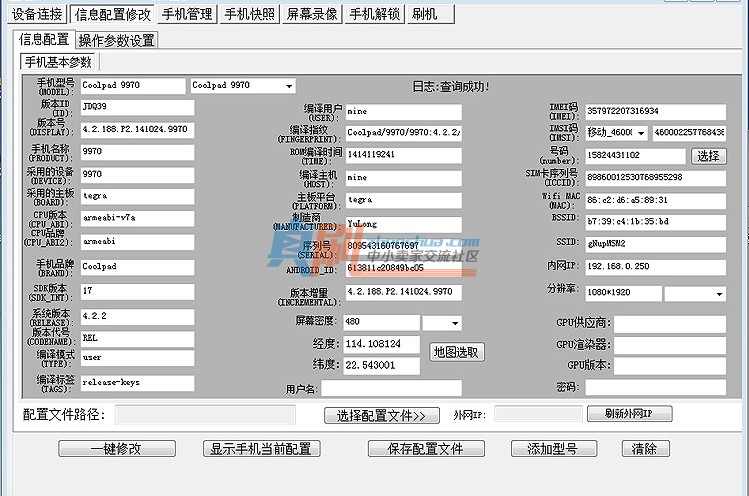The image size is (749, 496).
Task: Click the DISPLAY version number field
Action: tap(137, 130)
